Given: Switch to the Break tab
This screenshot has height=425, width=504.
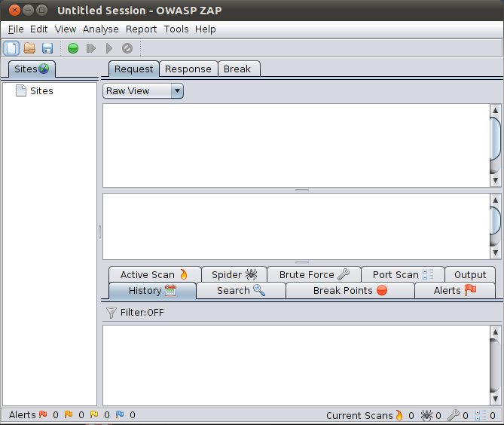Looking at the screenshot, I should pyautogui.click(x=237, y=69).
